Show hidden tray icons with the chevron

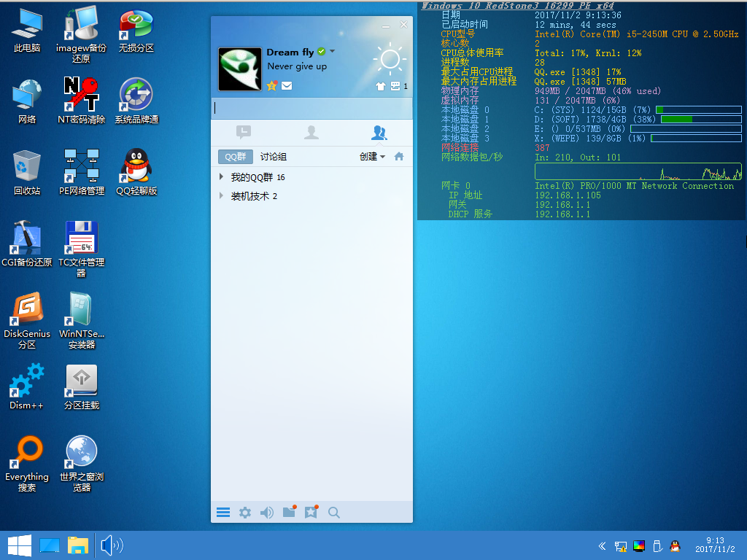pyautogui.click(x=602, y=545)
